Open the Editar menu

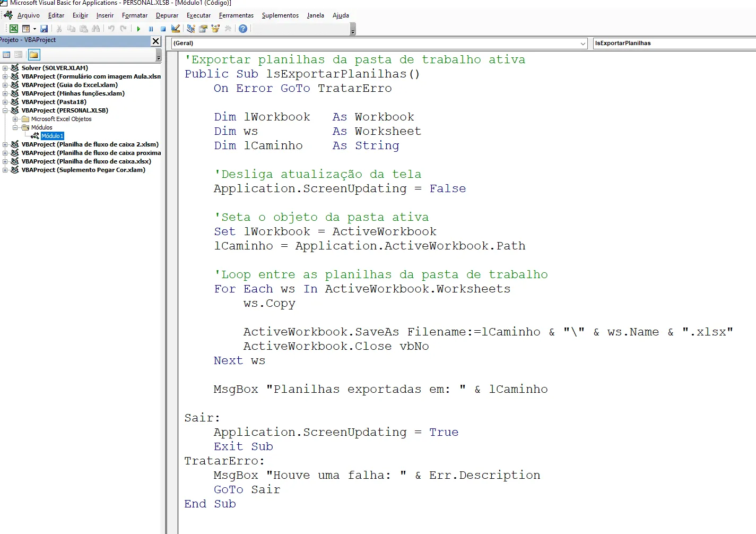56,15
